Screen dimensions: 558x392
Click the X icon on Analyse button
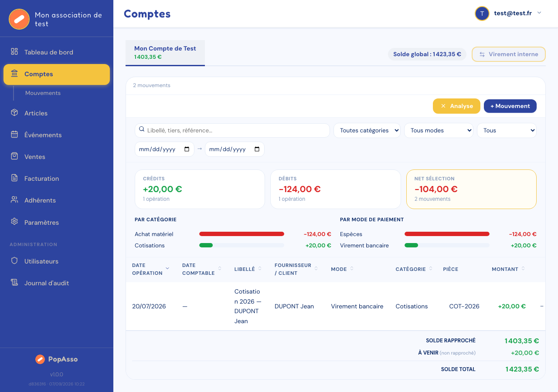(443, 106)
